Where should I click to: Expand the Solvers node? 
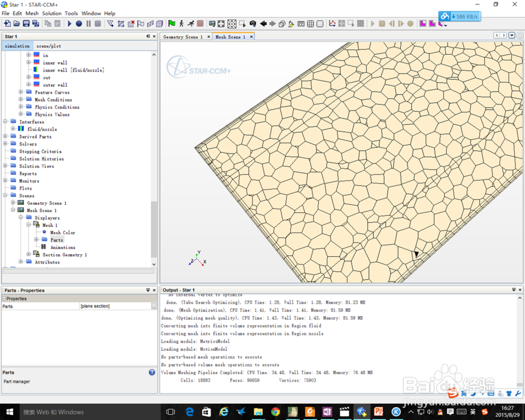coord(5,143)
